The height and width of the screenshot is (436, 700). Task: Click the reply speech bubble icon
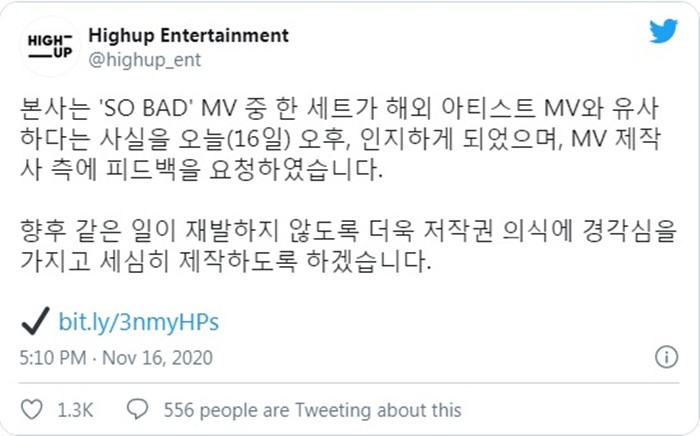pyautogui.click(x=138, y=409)
